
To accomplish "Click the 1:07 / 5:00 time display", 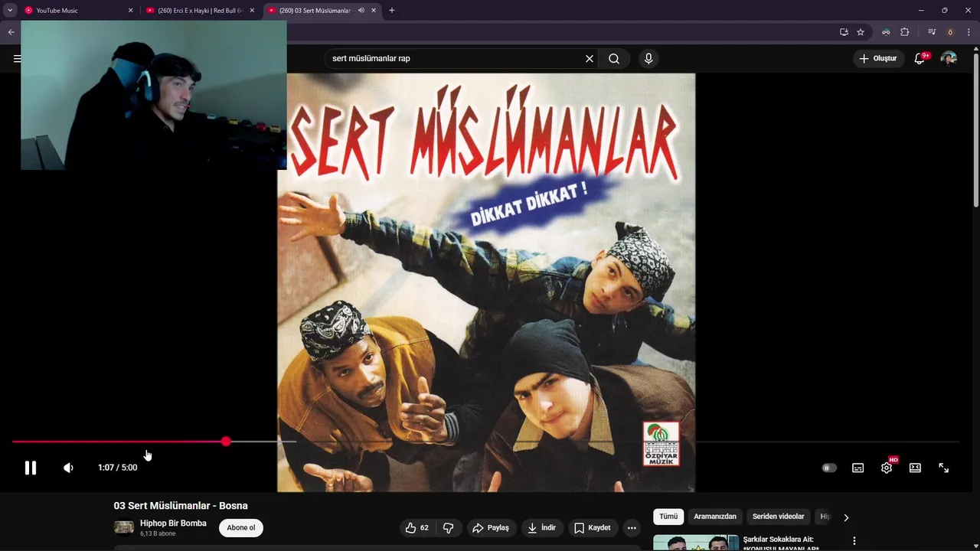I will 117,468.
